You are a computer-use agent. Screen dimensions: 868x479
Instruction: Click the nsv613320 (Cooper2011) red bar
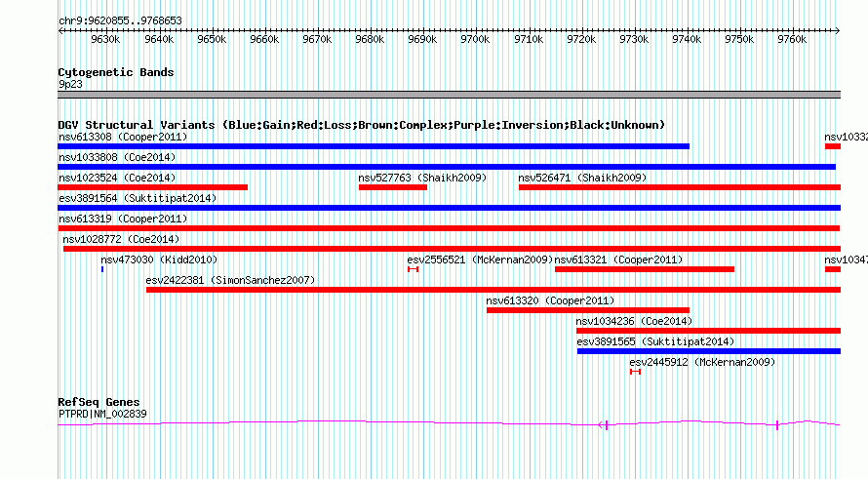click(x=588, y=310)
